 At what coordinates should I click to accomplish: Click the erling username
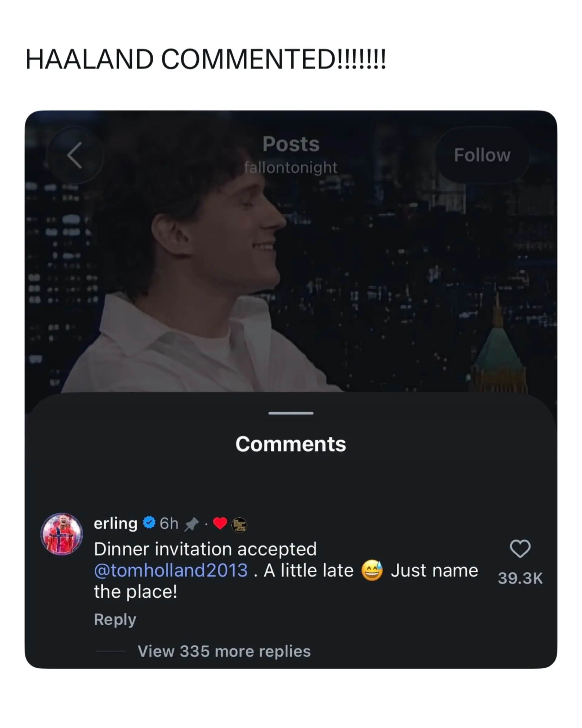tap(115, 523)
